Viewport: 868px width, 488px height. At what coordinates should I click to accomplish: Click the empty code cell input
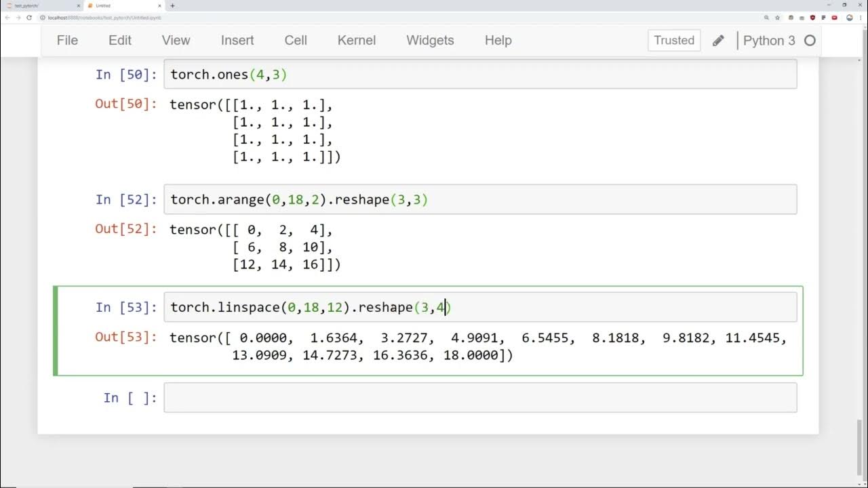coord(480,398)
